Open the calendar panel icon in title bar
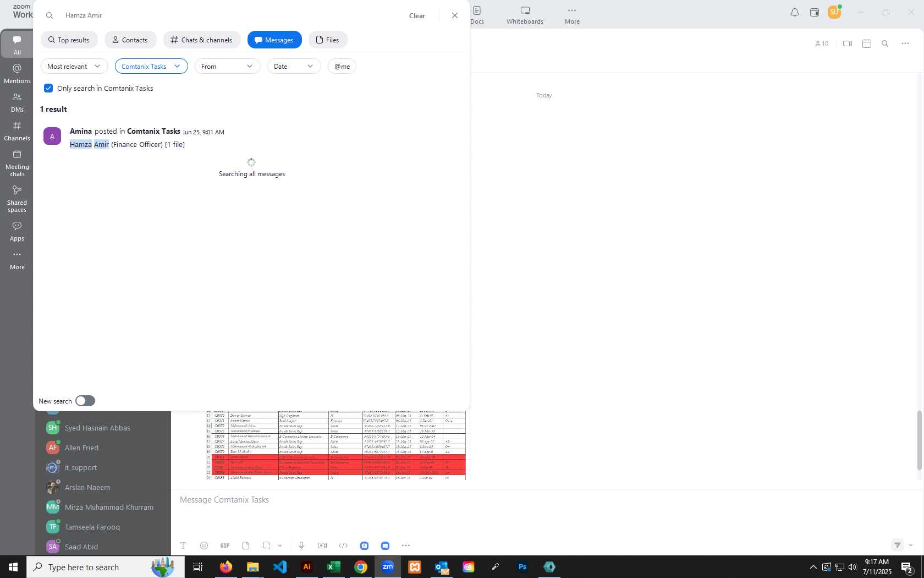Screen dimensions: 924x578 pyautogui.click(x=814, y=12)
